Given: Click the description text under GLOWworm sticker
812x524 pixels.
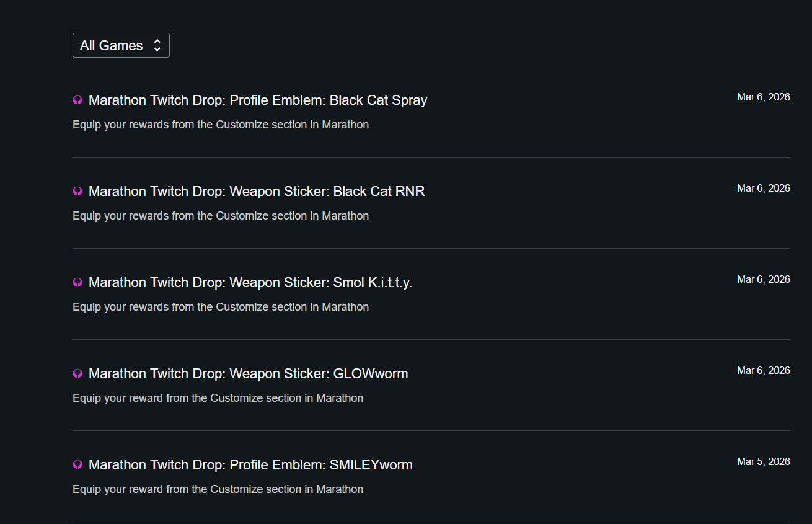Looking at the screenshot, I should click(x=218, y=398).
